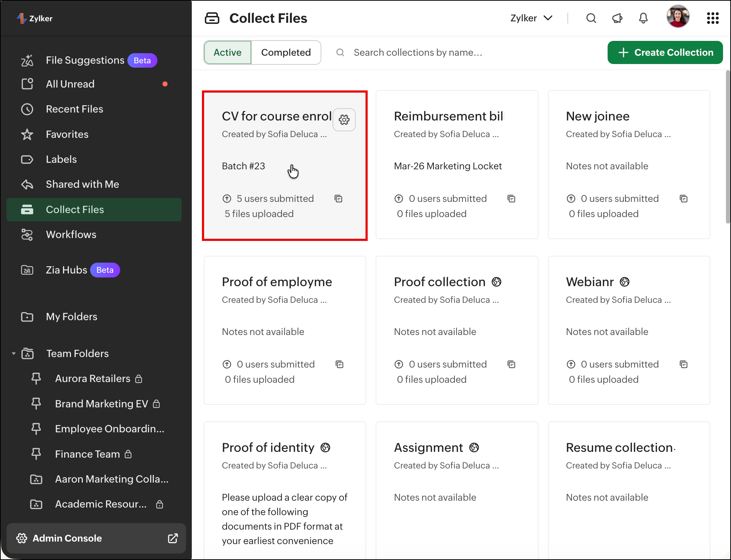
Task: Open announcements megaphone icon
Action: 617,18
